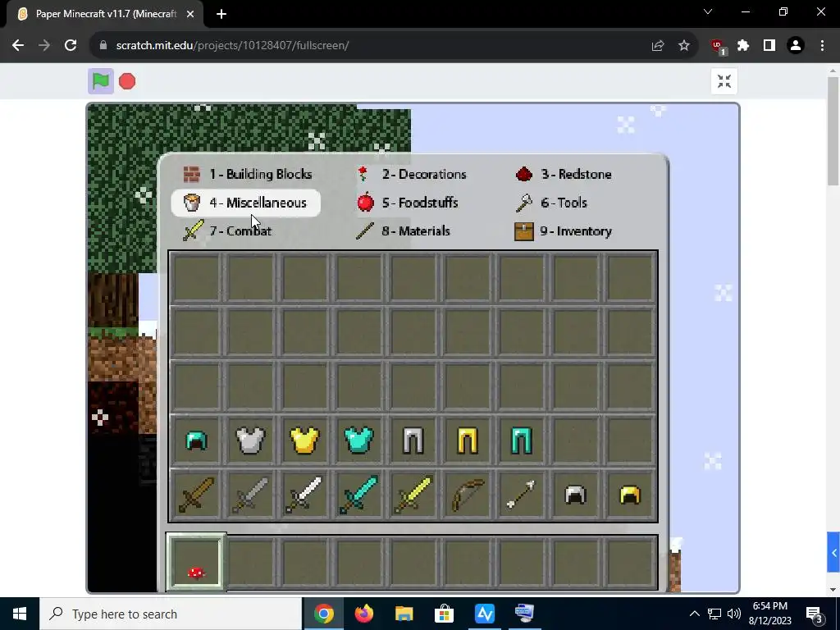Open Microsoft Store from taskbar

point(444,614)
